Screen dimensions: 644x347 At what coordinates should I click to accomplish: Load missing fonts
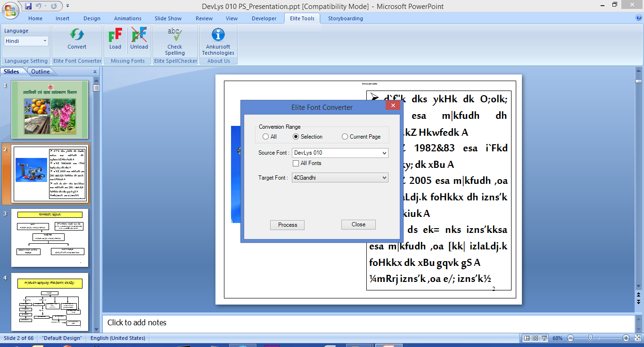point(115,39)
